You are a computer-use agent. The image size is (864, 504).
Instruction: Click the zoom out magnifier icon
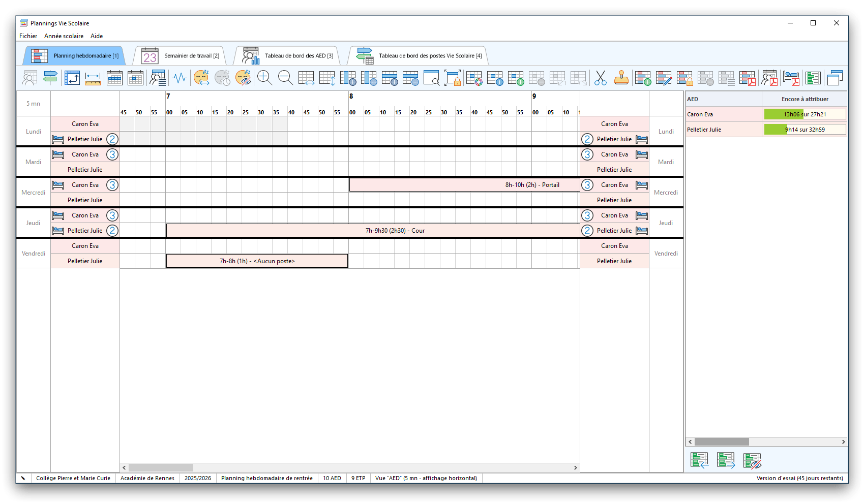[x=285, y=78]
